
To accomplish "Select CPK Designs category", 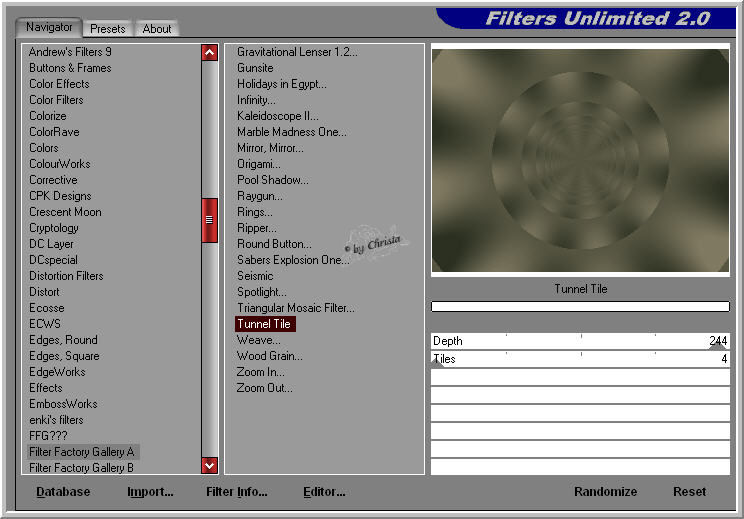I will (x=60, y=196).
